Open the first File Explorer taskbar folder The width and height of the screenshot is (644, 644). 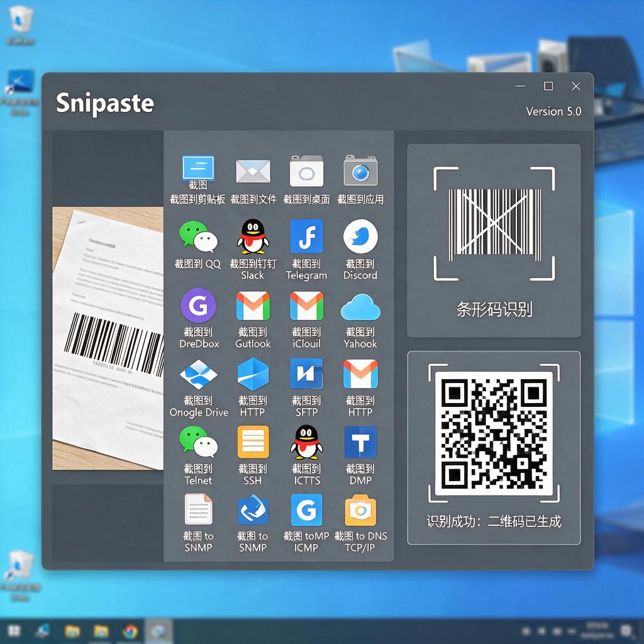click(72, 631)
